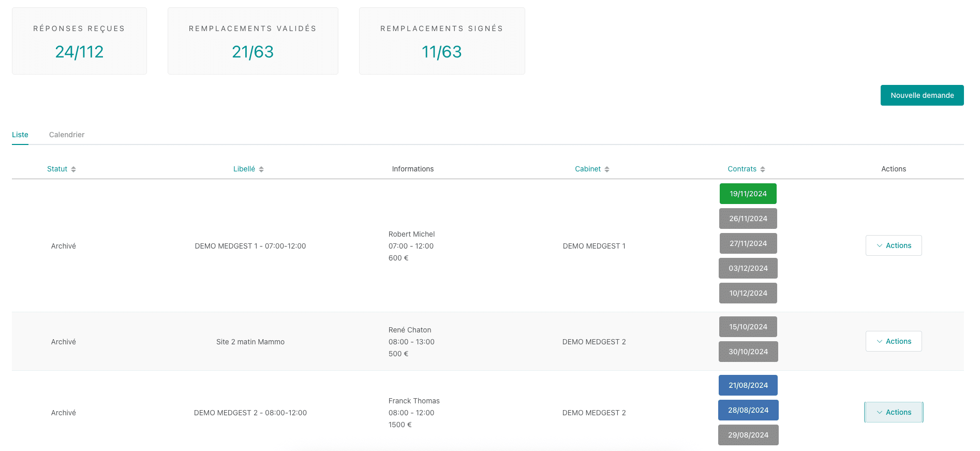Screen dimensions: 980x451
Task: Sort the table by Statut header
Action: [x=57, y=169]
